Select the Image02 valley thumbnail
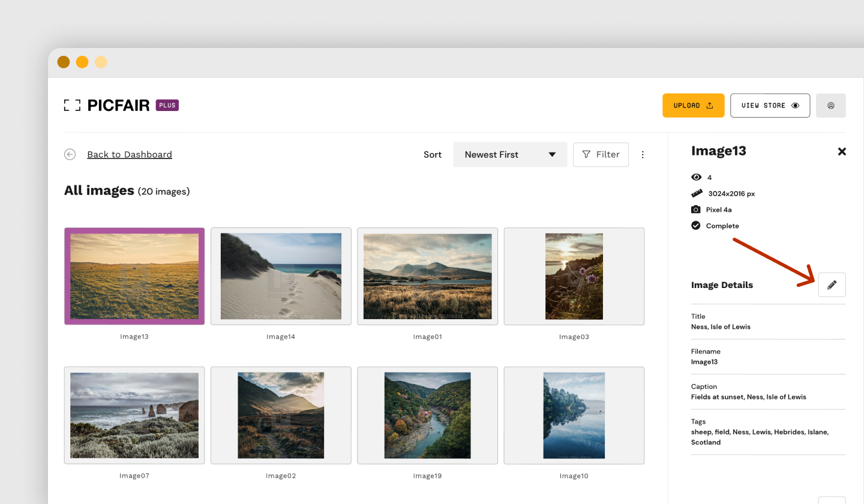Screen dimensions: 864x504 [x=281, y=415]
